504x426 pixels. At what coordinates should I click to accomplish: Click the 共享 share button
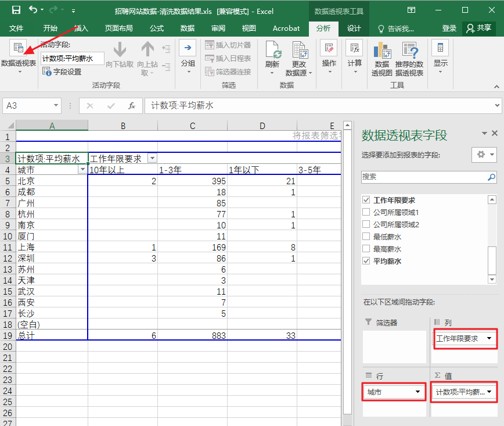(x=479, y=28)
